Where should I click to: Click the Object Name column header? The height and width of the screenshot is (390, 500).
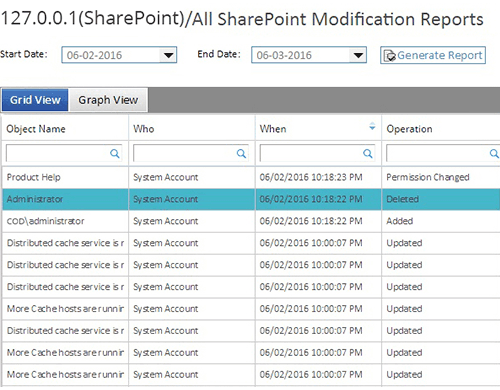point(65,129)
